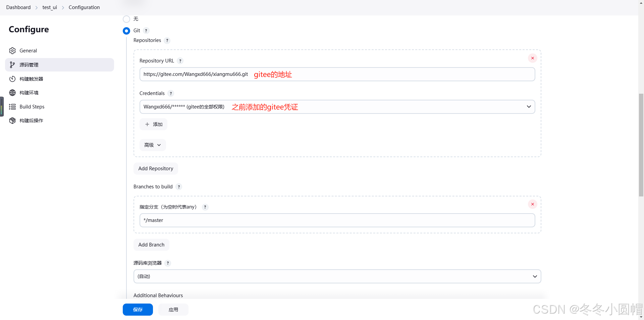Click the plus icon in 添加 button
The width and height of the screenshot is (644, 320).
(147, 124)
